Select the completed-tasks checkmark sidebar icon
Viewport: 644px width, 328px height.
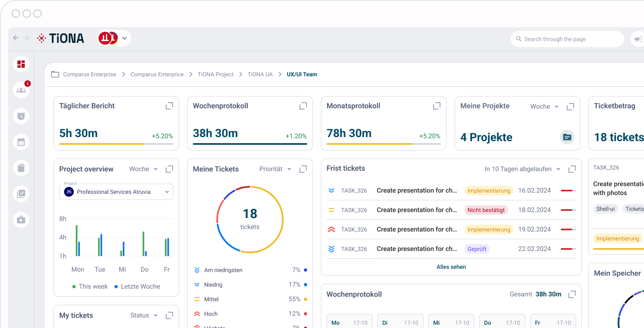coord(21,193)
